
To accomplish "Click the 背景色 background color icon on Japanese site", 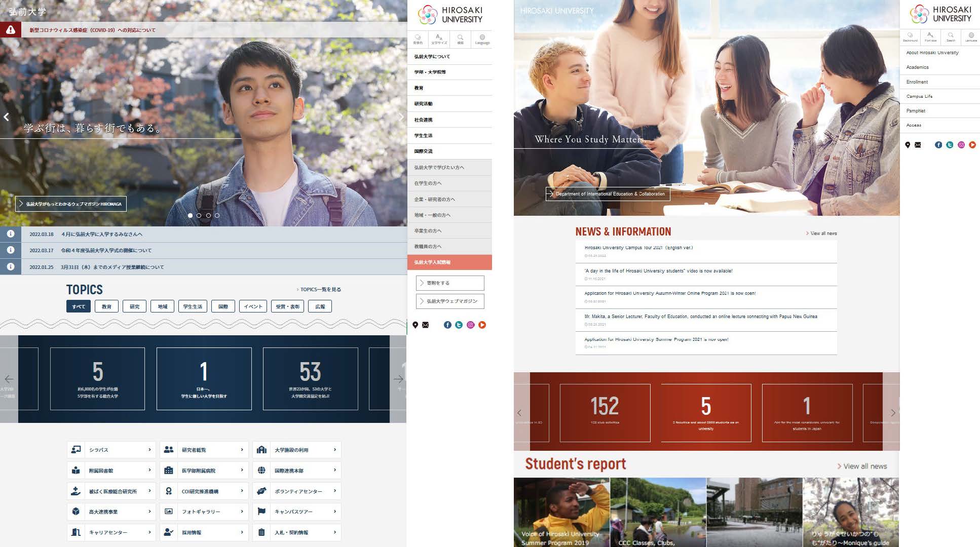I will 418,39.
